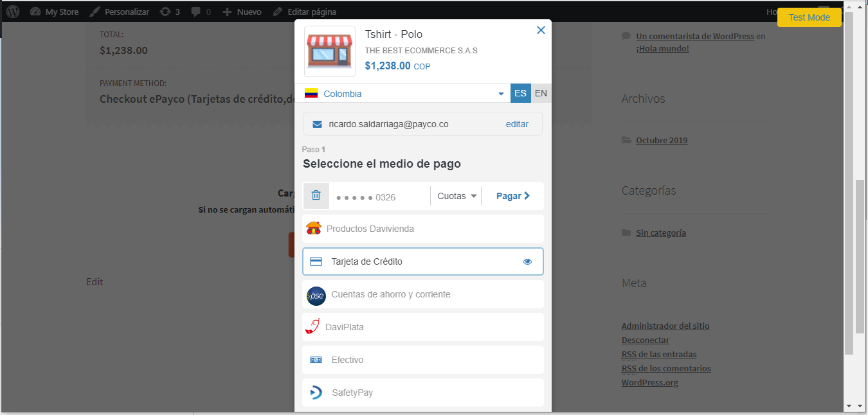Click the WordPress logo in admin bar
868x415 pixels.
tap(13, 12)
